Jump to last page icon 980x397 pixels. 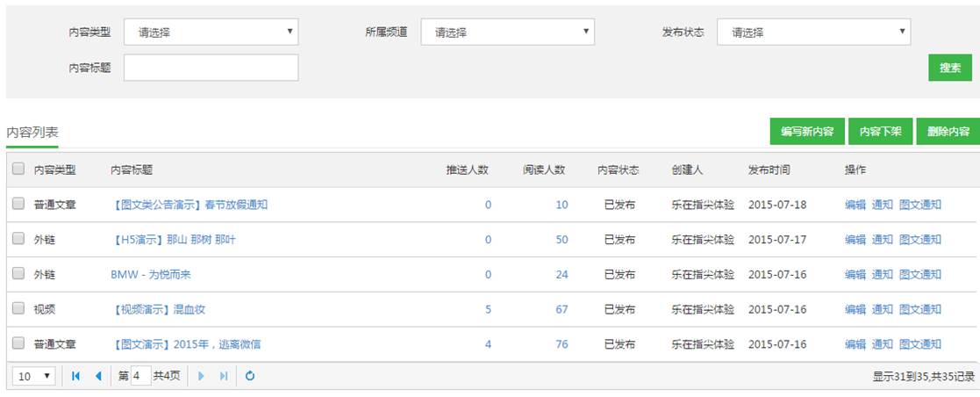[x=224, y=376]
